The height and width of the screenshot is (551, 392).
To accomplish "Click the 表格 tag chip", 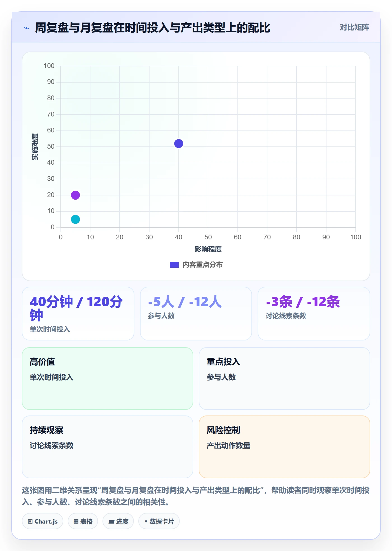I will pos(83,521).
